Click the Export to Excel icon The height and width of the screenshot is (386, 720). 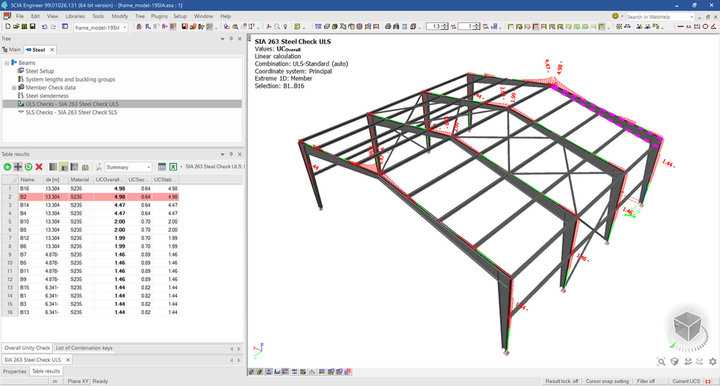[173, 167]
